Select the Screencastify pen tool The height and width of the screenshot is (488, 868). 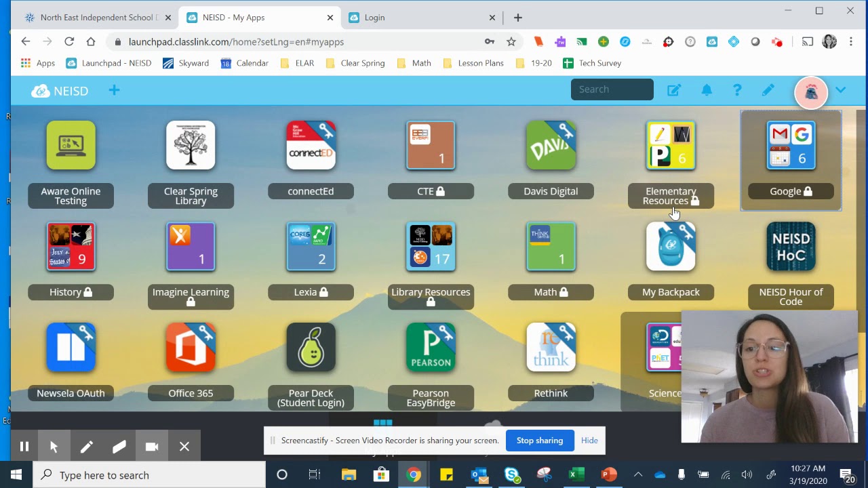pyautogui.click(x=86, y=447)
